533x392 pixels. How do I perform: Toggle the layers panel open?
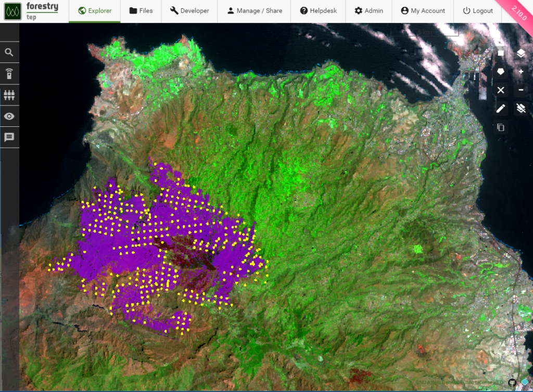(x=521, y=53)
